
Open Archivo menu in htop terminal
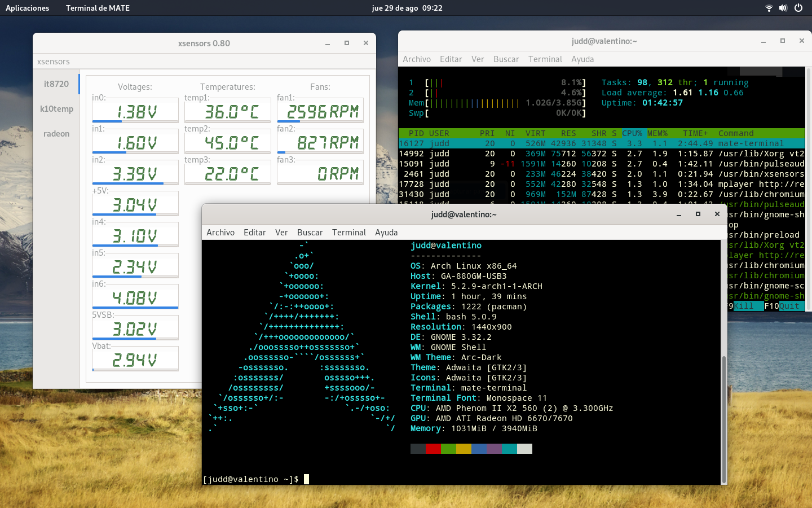[x=417, y=59]
